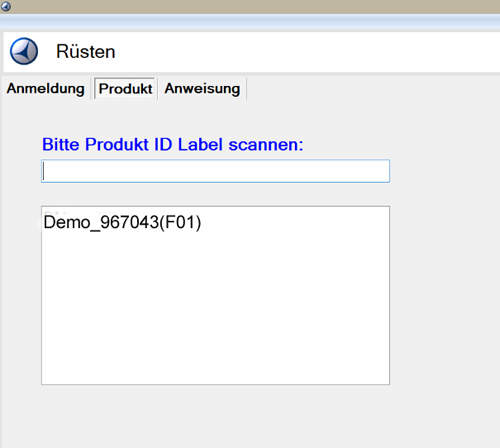500x448 pixels.
Task: Click empty space inside the product list box
Action: pyautogui.click(x=215, y=307)
